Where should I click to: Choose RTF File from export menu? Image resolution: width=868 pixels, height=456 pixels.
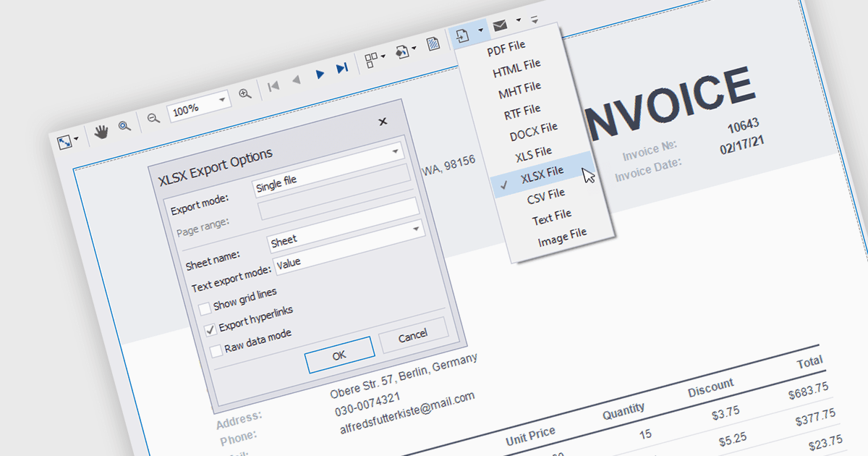pyautogui.click(x=522, y=111)
